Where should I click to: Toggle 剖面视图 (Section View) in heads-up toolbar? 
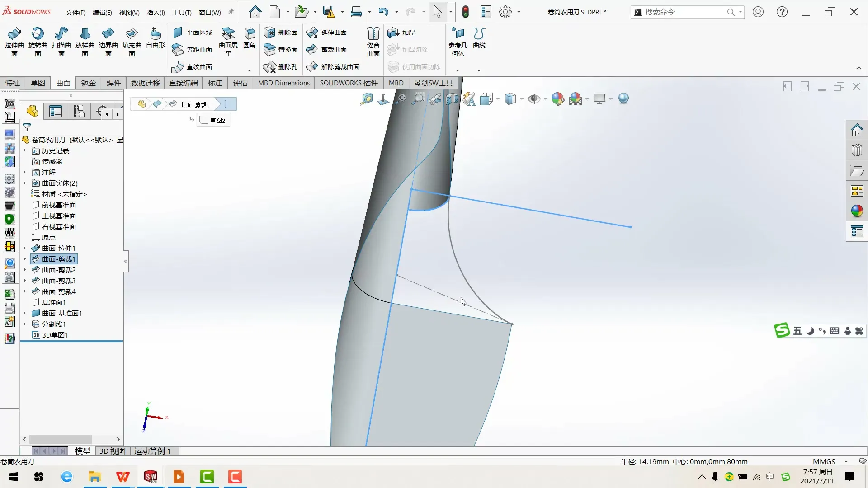pos(452,99)
